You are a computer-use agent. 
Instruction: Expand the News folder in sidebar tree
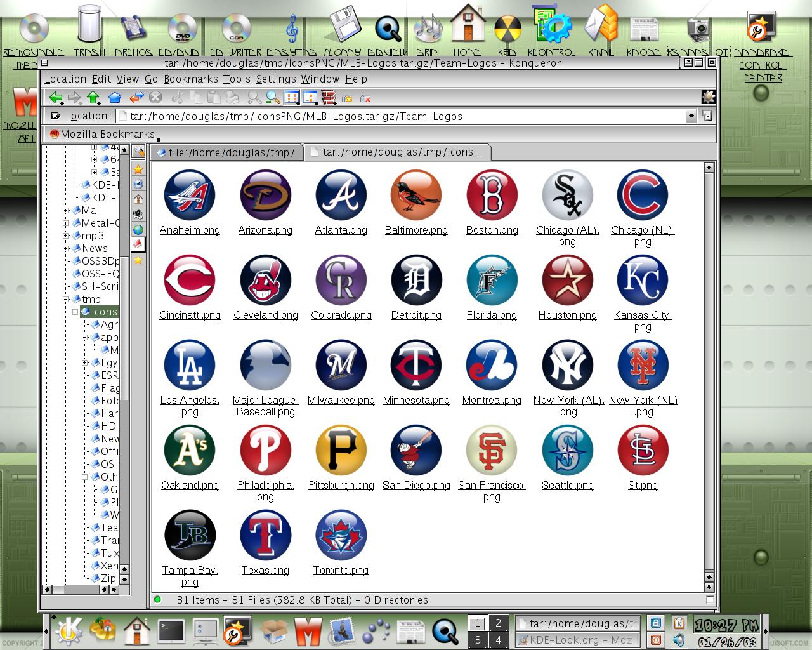click(66, 248)
